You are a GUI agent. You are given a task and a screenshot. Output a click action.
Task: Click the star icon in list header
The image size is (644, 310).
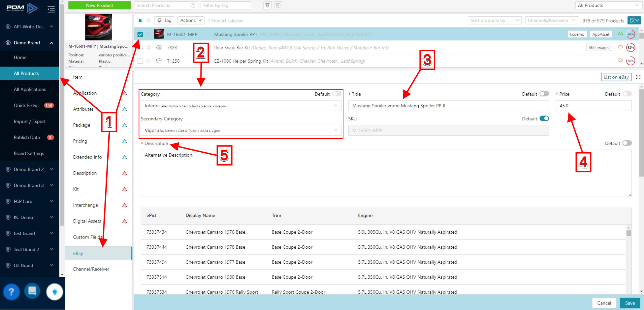tap(148, 20)
